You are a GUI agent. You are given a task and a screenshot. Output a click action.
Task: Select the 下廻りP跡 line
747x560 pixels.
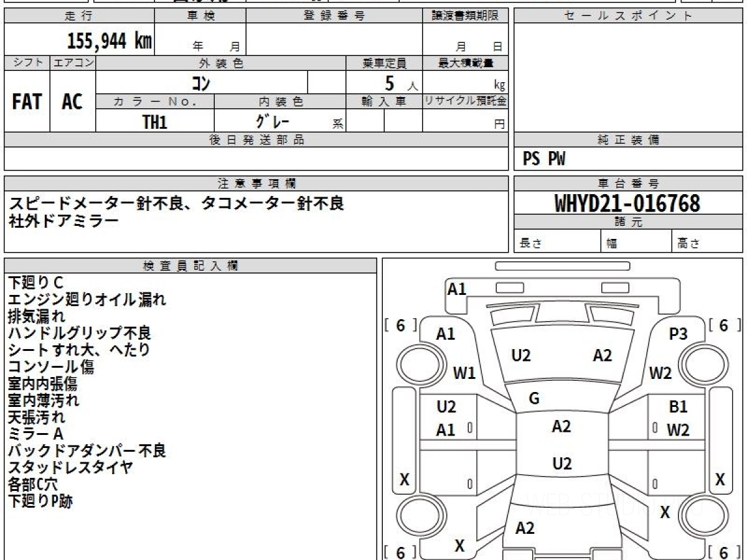click(x=40, y=502)
